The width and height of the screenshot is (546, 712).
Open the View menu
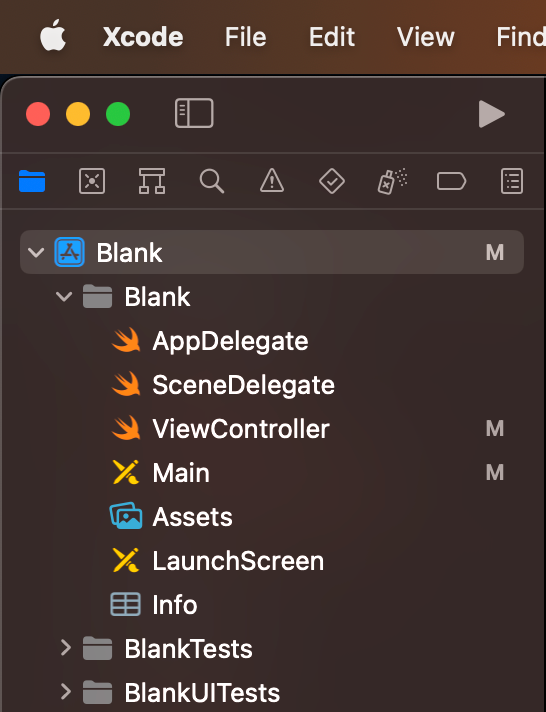(x=426, y=37)
